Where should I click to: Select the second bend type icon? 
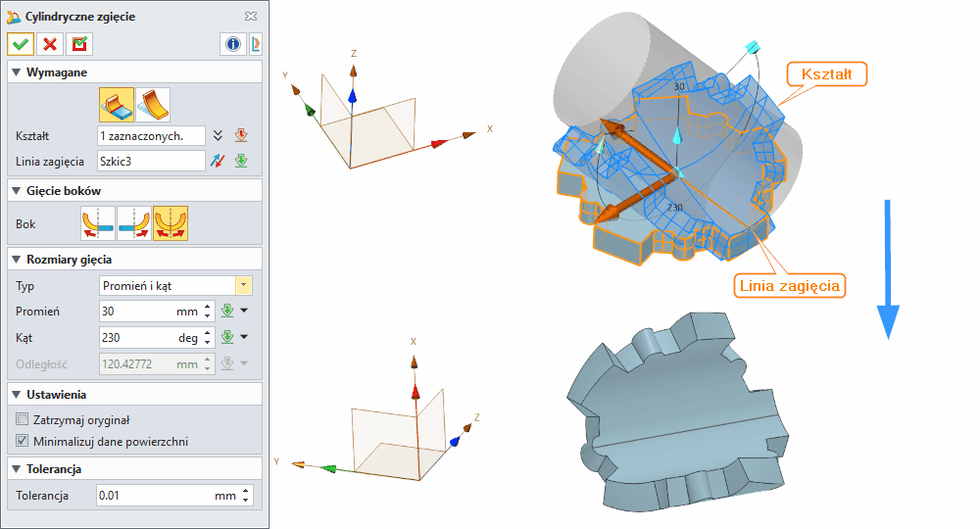tap(153, 105)
